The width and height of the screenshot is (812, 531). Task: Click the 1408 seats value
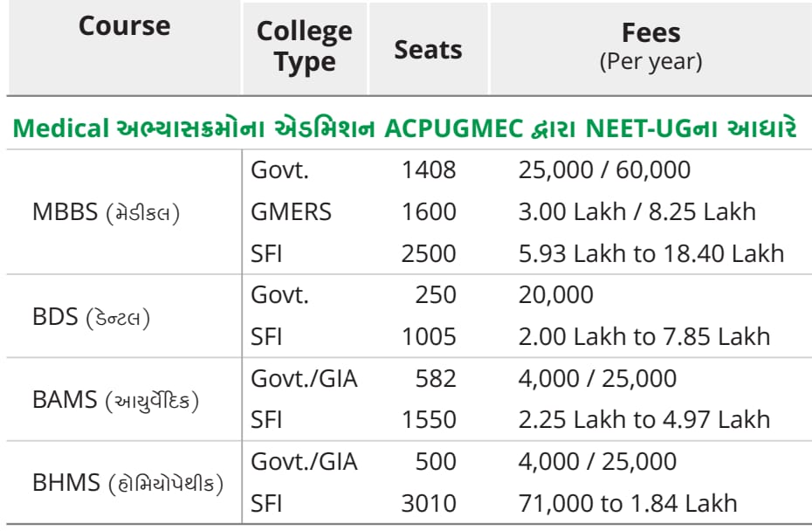tap(429, 170)
